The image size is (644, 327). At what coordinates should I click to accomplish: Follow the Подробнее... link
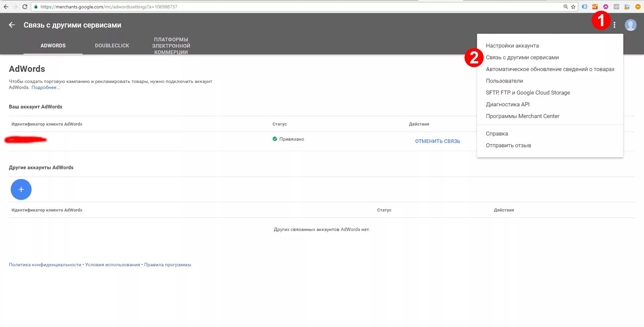pos(46,87)
